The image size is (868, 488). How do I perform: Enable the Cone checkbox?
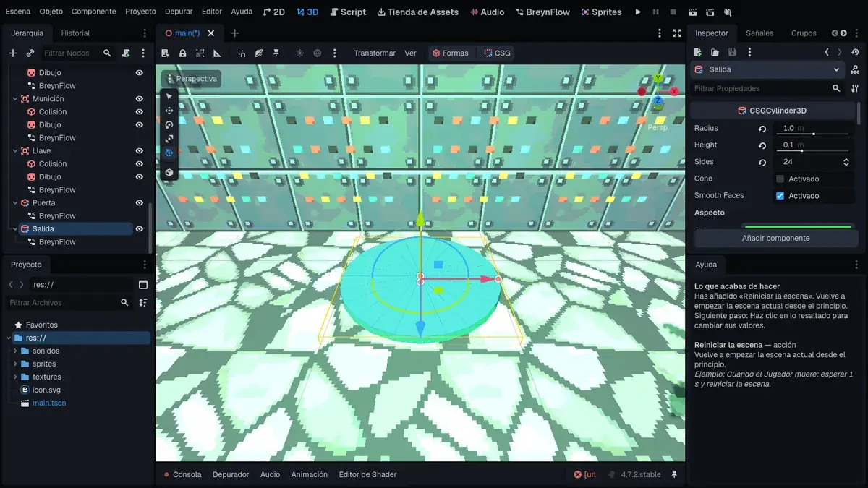click(780, 179)
